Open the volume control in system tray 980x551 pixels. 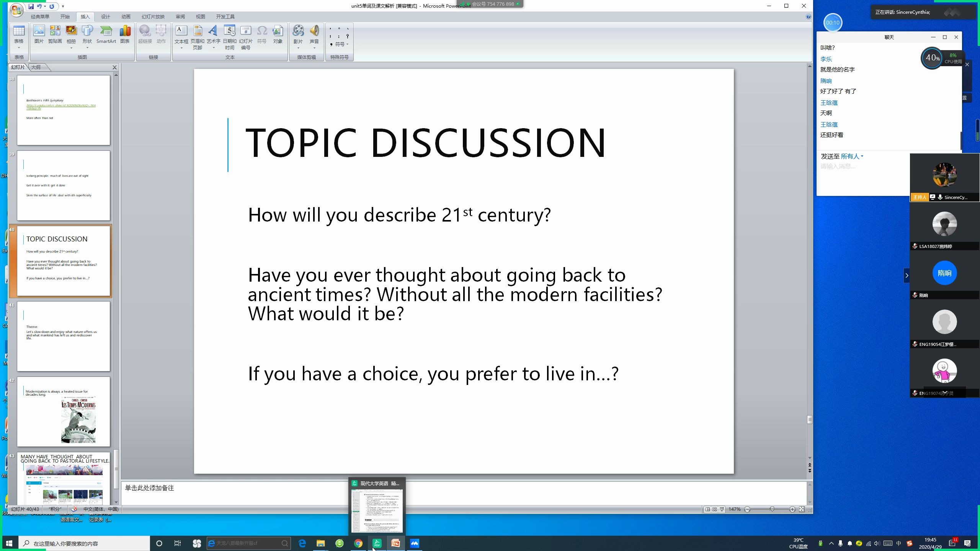coord(877,543)
